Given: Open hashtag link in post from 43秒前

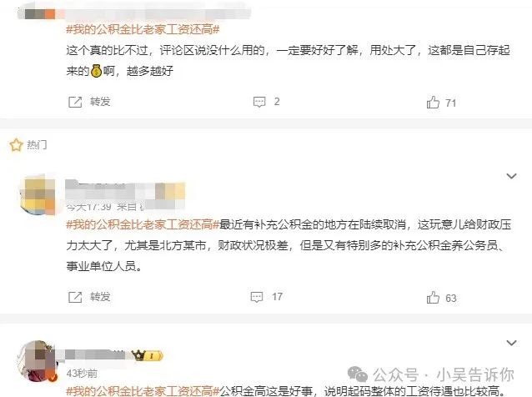Looking at the screenshot, I should 143,391.
